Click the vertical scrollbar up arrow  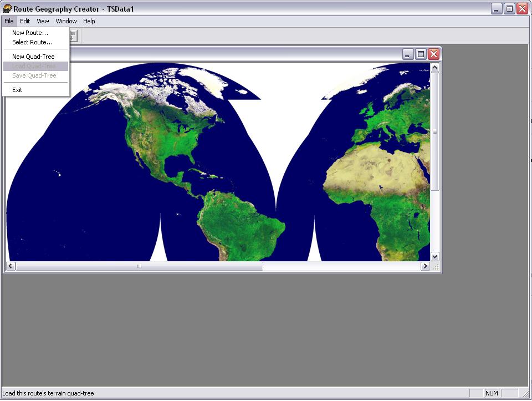(434, 68)
